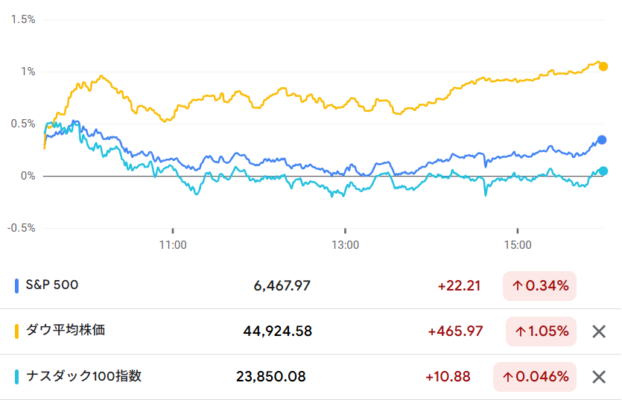The width and height of the screenshot is (622, 400).
Task: Remove ナスダック100指数 with its X icon
Action: pyautogui.click(x=599, y=377)
